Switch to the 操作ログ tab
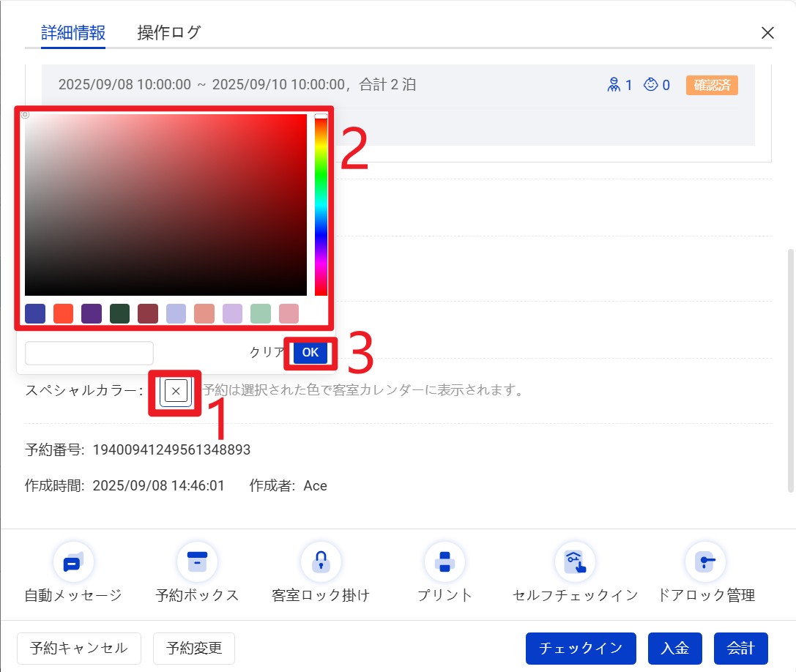This screenshot has height=672, width=796. (x=169, y=33)
